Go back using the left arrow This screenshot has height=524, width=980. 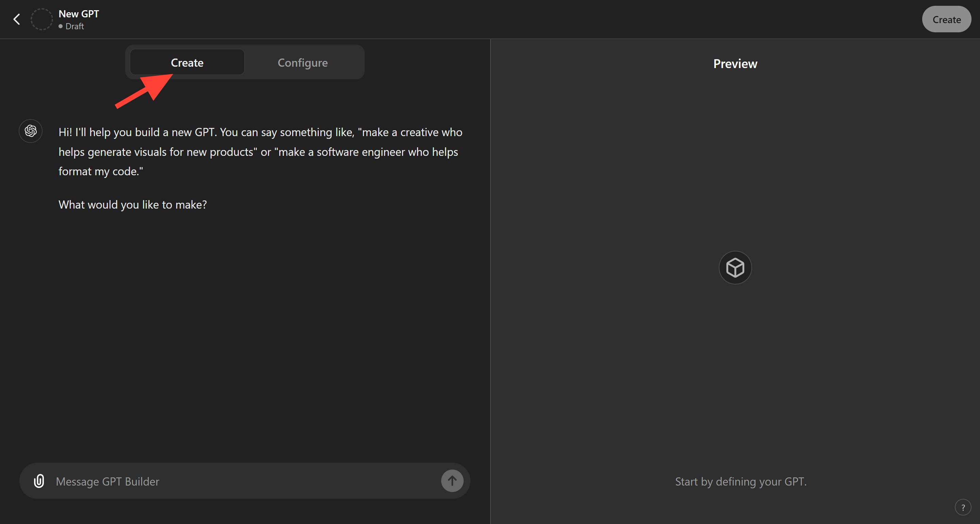coord(17,19)
